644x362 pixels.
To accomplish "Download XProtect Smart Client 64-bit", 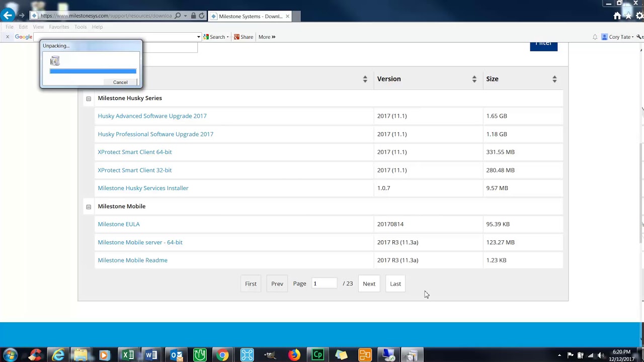I will click(135, 152).
